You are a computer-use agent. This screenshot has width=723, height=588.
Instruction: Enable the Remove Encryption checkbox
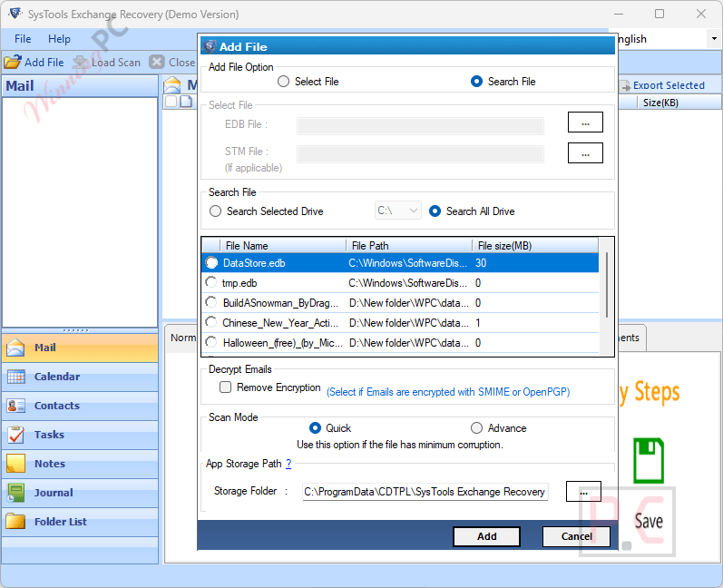[225, 387]
